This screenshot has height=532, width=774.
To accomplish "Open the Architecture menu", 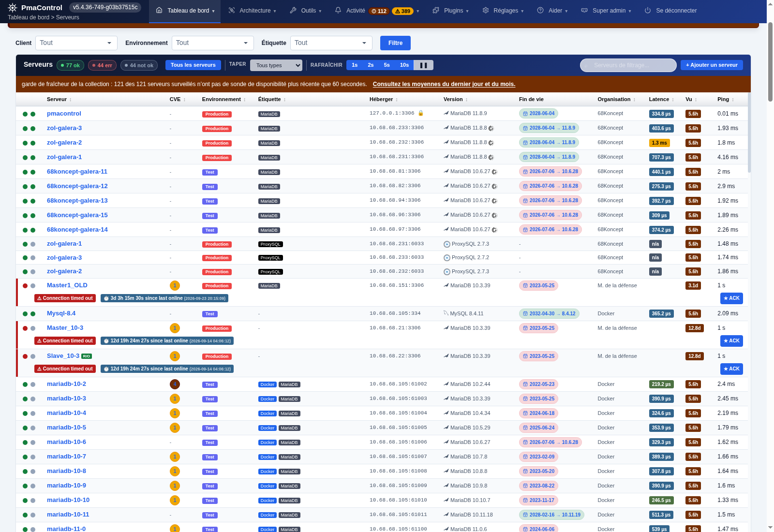I will tap(252, 11).
